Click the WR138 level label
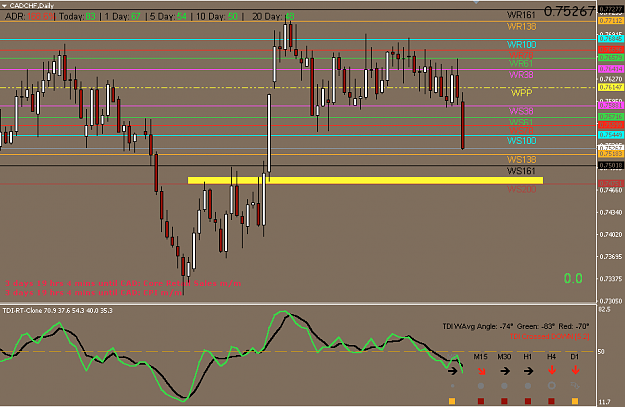Image resolution: width=625 pixels, height=407 pixels. [521, 27]
